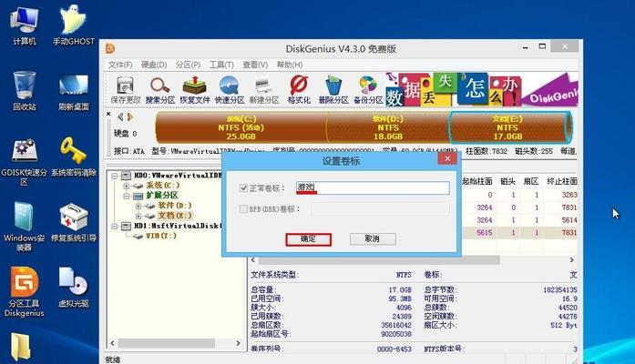Open the Computer (计算机) desktop icon
This screenshot has height=364, width=635.
(25, 25)
